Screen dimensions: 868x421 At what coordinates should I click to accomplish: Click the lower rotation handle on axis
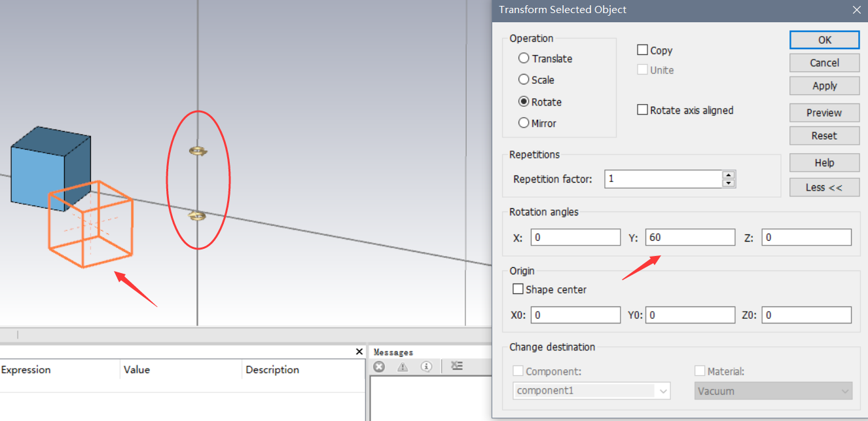point(197,216)
